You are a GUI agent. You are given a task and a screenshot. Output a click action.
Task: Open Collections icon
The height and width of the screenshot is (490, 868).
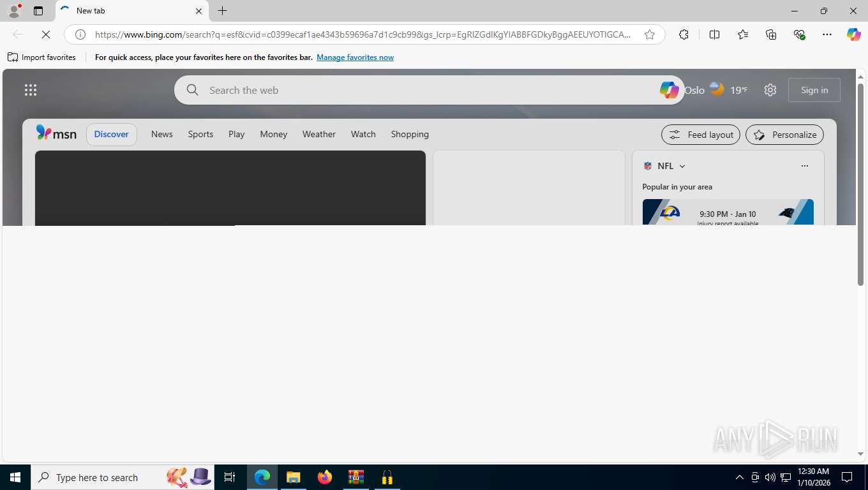(771, 34)
